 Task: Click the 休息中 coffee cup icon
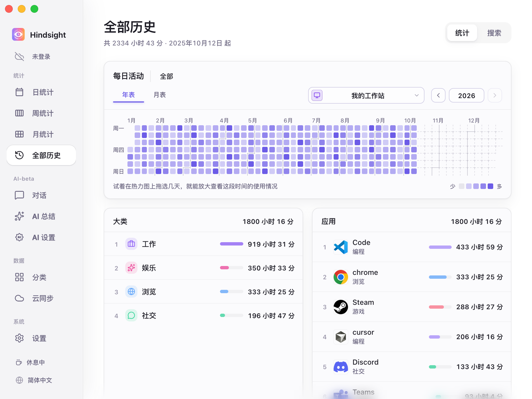(x=19, y=362)
